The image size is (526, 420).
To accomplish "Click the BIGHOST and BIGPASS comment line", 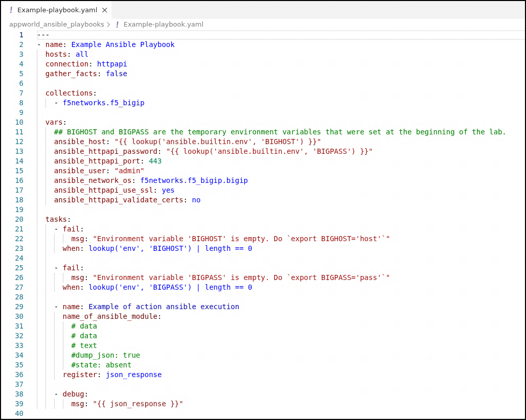I will (x=280, y=132).
